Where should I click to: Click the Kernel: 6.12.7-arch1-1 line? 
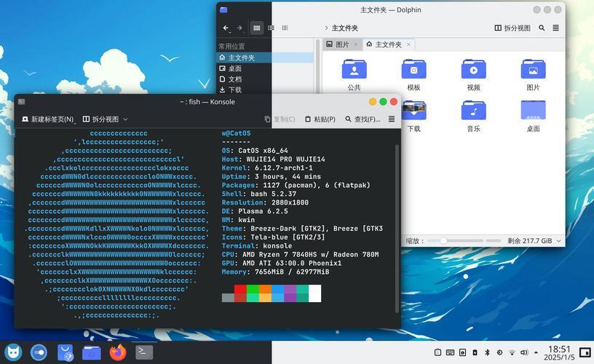pos(267,167)
